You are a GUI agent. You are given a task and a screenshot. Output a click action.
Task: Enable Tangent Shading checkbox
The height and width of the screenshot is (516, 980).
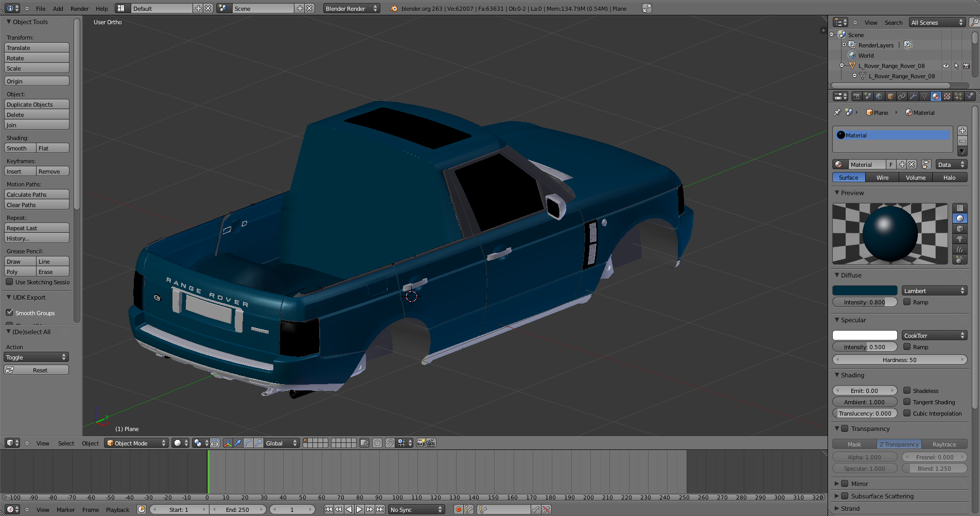click(x=907, y=402)
